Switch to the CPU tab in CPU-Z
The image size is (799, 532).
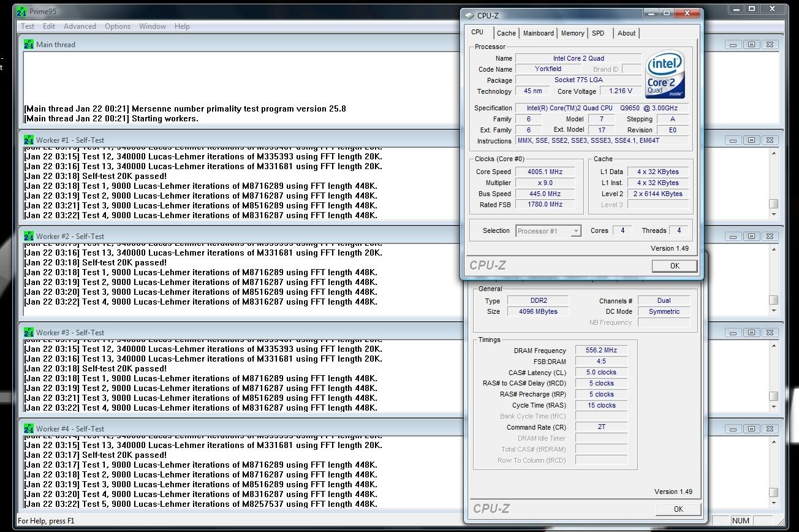(x=477, y=32)
